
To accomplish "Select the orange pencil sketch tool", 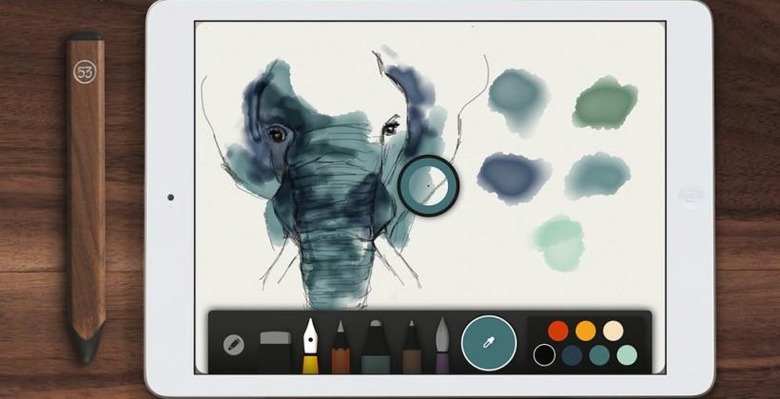I will coord(341,347).
